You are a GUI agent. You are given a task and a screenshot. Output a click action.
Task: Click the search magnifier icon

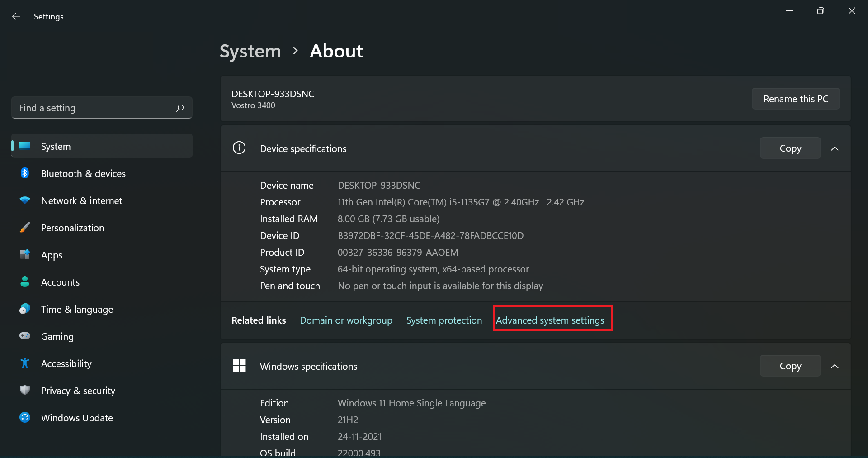[180, 108]
